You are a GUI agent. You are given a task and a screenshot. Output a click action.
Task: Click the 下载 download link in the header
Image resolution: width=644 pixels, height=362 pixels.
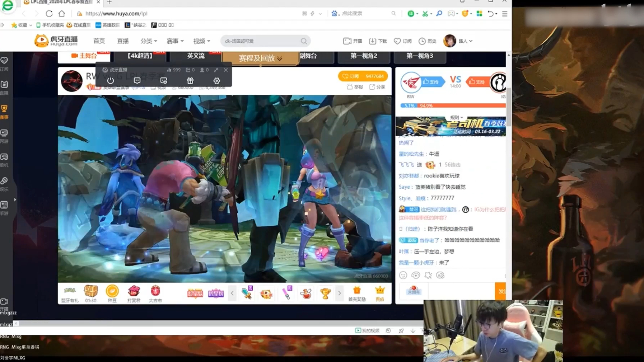click(x=378, y=41)
